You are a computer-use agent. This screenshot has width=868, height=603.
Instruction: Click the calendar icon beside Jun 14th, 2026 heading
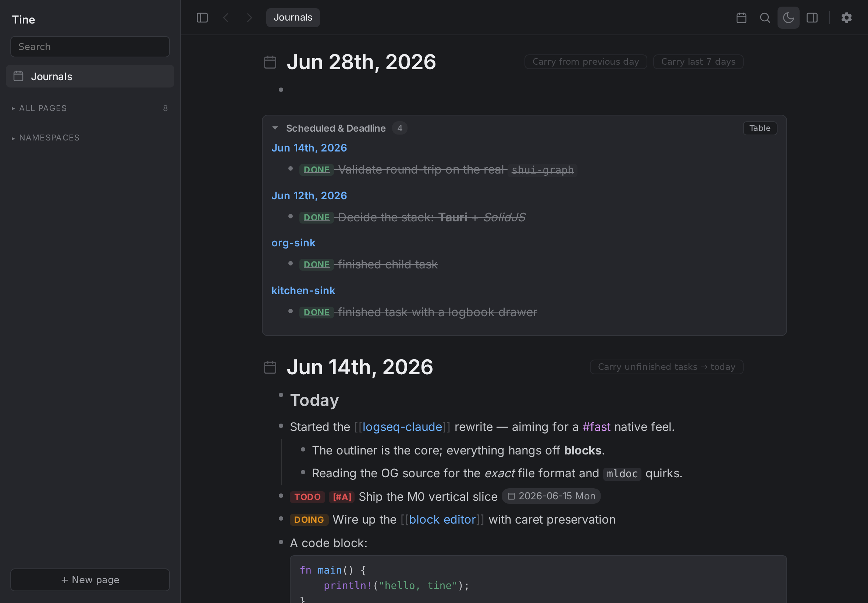pos(270,367)
